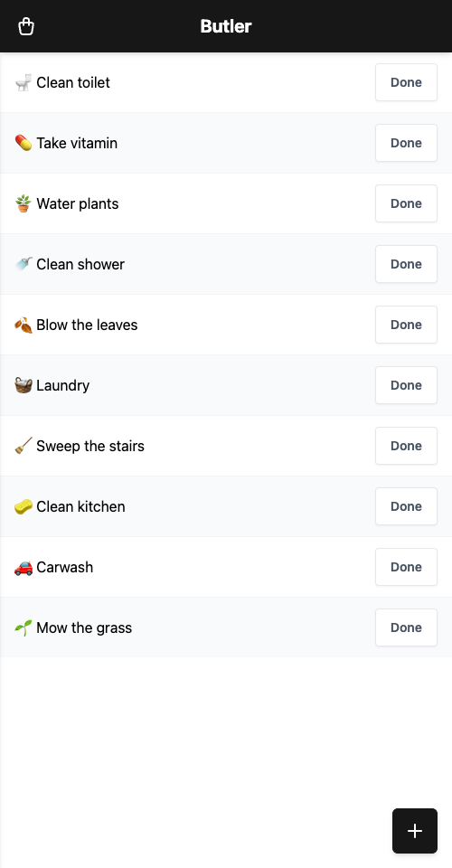452x868 pixels.
Task: Click the potted plant emoji icon
Action: pyautogui.click(x=24, y=203)
